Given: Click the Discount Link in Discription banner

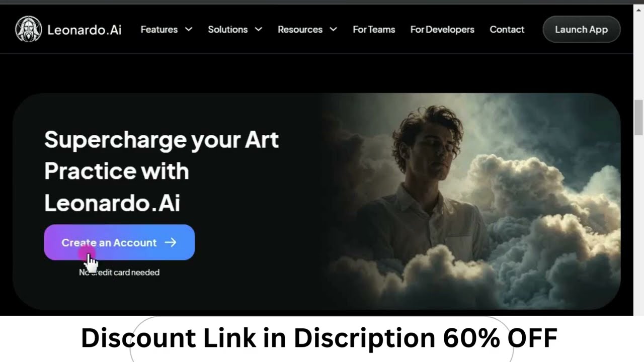Looking at the screenshot, I should [x=319, y=337].
